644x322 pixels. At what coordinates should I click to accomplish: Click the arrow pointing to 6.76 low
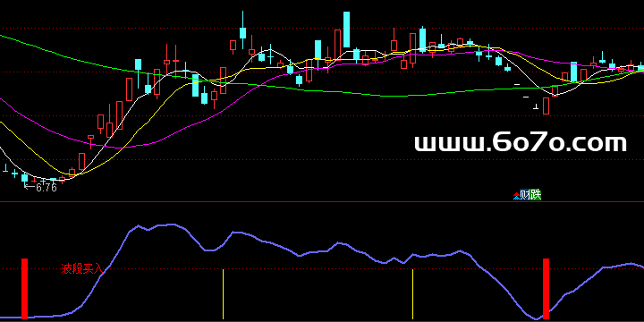tap(30, 187)
